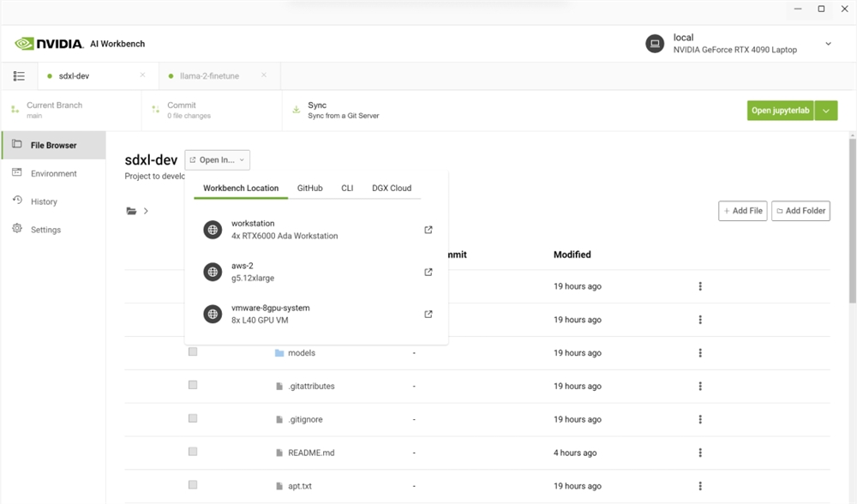Click the root folder breadcrumb icon

tap(131, 211)
